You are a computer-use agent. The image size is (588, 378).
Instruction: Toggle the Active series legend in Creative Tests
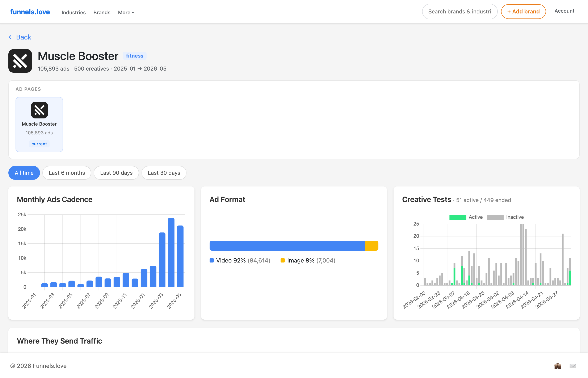(x=466, y=217)
